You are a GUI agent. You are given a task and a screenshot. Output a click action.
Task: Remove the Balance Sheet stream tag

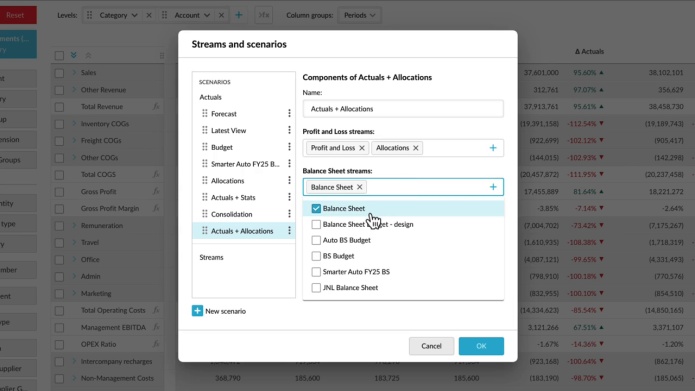[x=359, y=187]
